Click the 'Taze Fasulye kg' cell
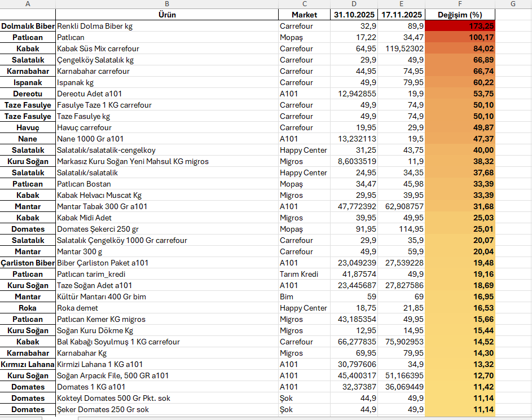This screenshot has height=420, width=532. click(x=167, y=116)
